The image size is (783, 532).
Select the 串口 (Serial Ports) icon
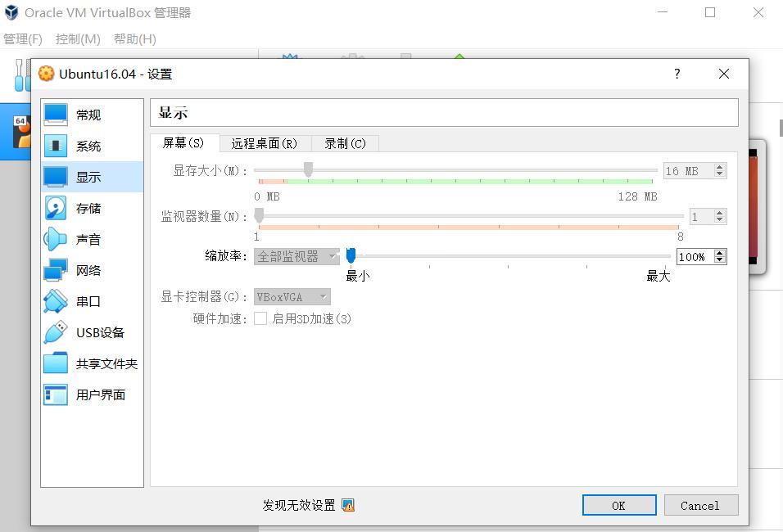(56, 301)
